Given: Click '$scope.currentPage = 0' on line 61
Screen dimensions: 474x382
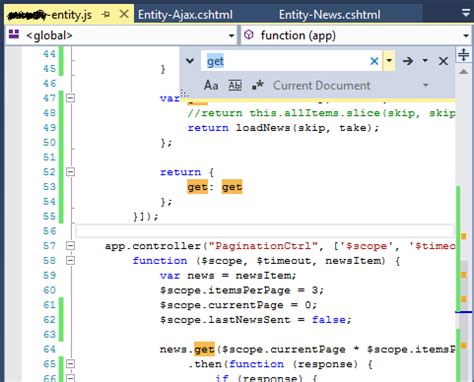Looking at the screenshot, I should 236,305.
